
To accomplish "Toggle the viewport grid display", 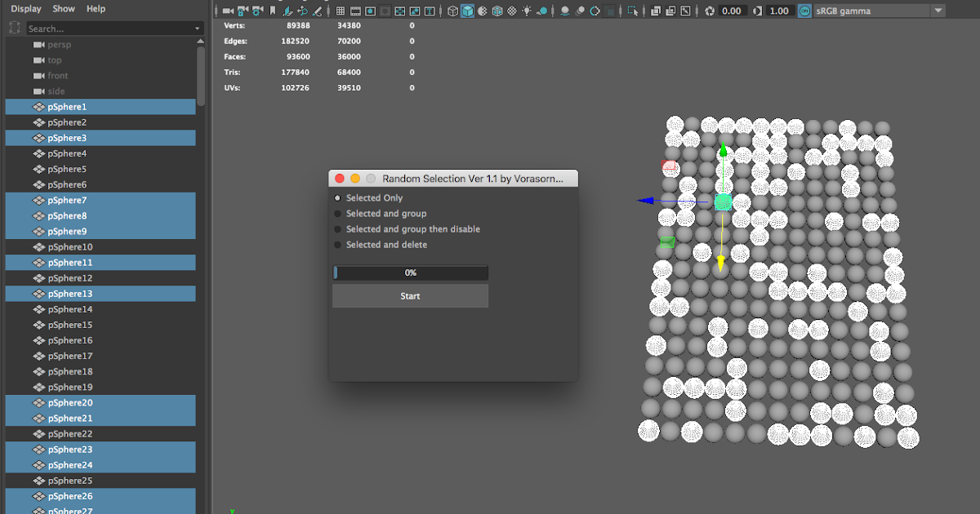I will point(340,11).
